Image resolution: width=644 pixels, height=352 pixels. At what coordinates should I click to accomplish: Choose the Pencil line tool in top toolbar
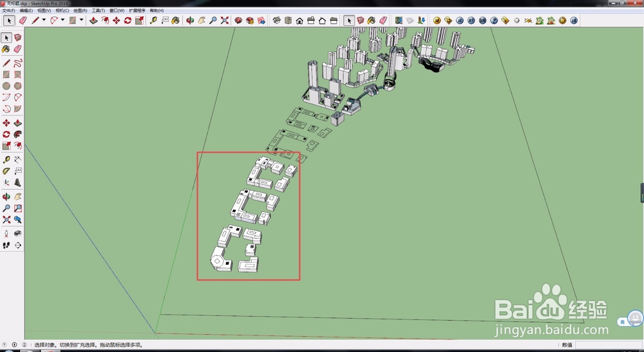pos(35,20)
